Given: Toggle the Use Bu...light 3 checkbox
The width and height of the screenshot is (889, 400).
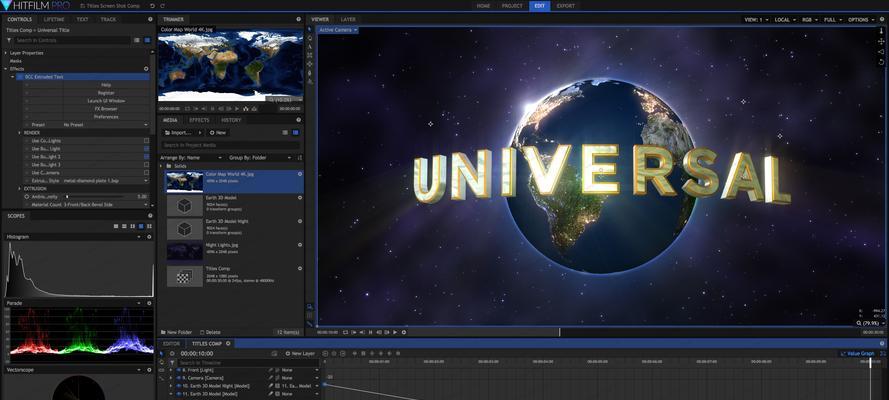Looking at the screenshot, I should pyautogui.click(x=146, y=164).
